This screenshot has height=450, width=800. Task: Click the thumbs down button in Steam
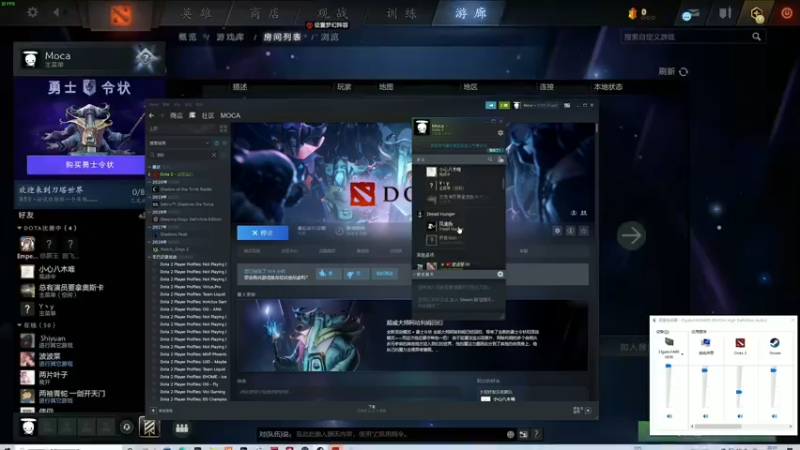click(x=356, y=274)
